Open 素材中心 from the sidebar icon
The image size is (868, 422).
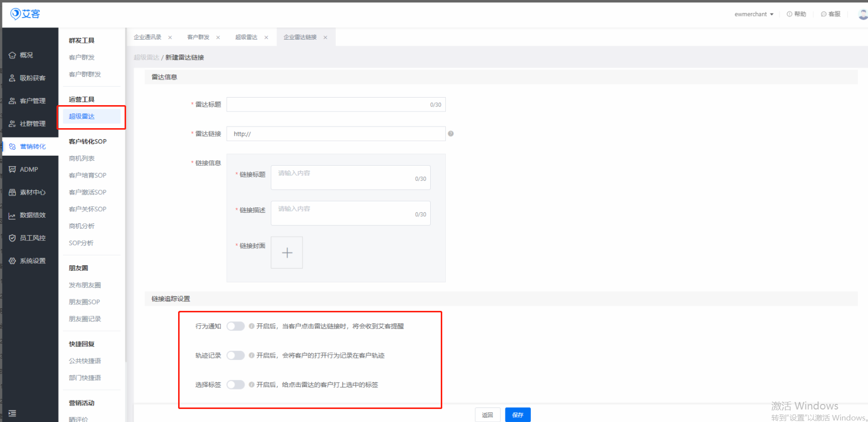point(13,192)
